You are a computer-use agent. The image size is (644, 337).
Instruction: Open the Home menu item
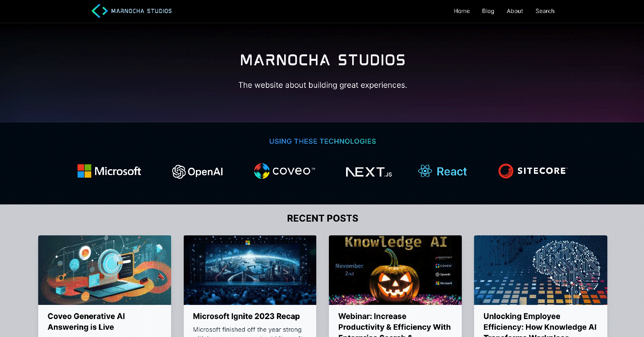(x=461, y=11)
